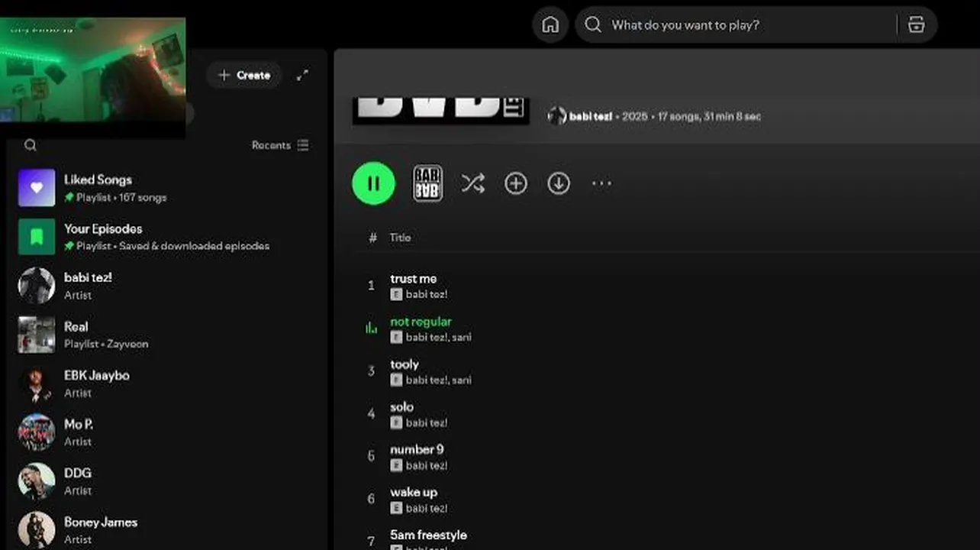The width and height of the screenshot is (980, 550).
Task: Play the track 'trust me'
Action: [413, 279]
